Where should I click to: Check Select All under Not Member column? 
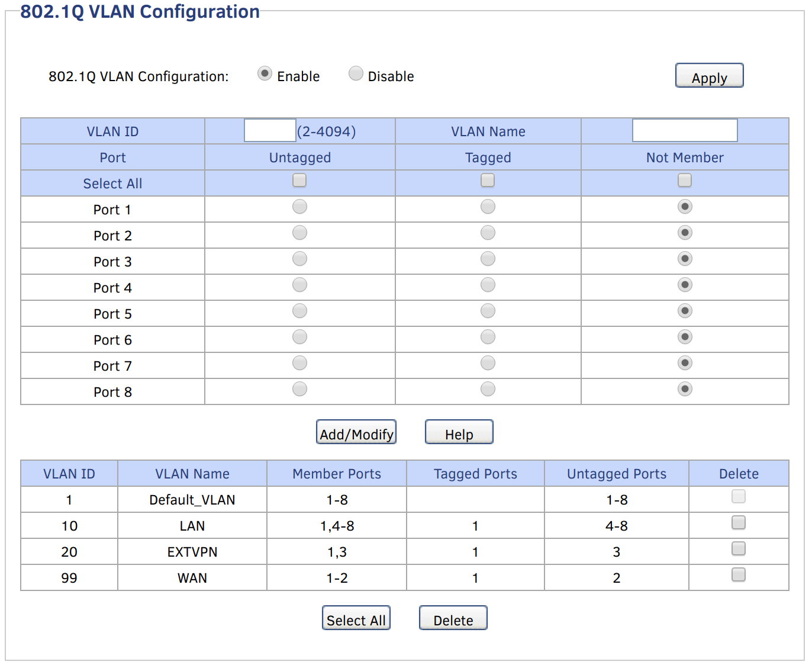coord(684,180)
